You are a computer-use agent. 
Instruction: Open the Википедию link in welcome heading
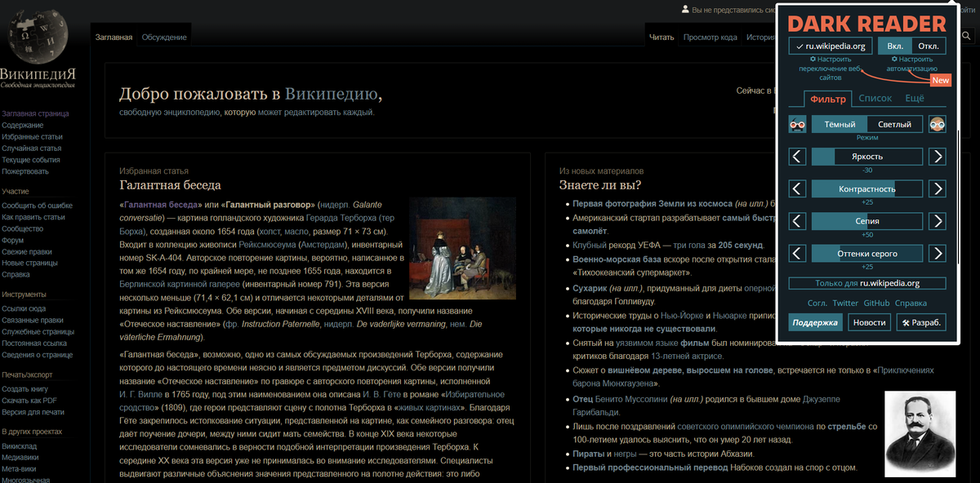pos(331,94)
